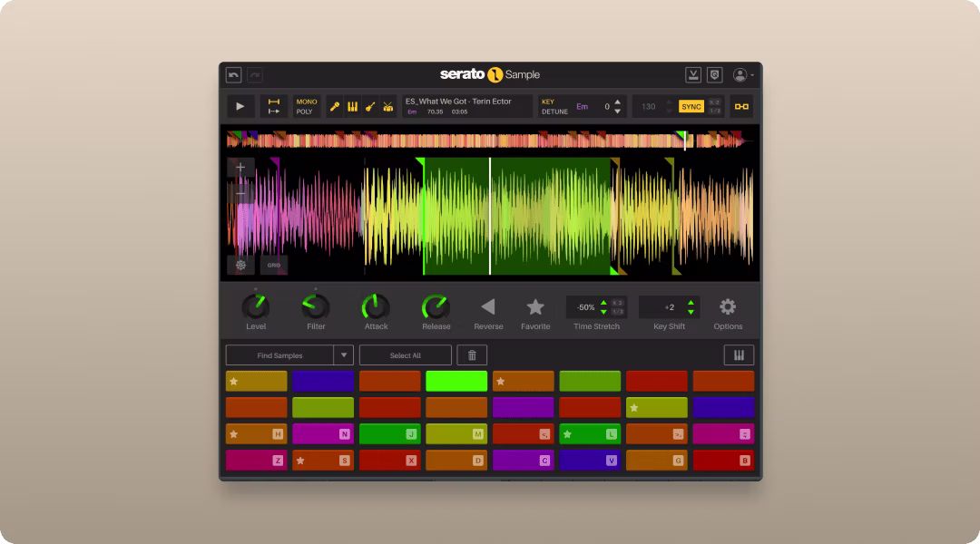Screen dimensions: 980x544
Task: Switch voice mode to MONO
Action: [x=307, y=102]
